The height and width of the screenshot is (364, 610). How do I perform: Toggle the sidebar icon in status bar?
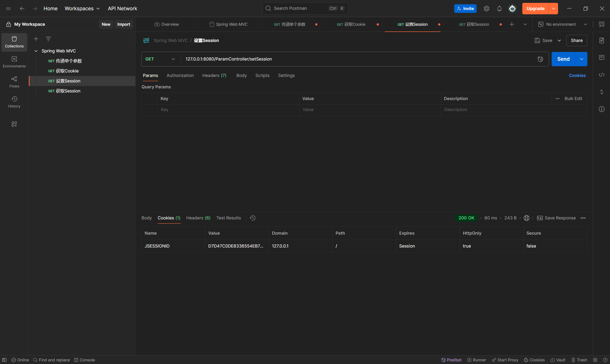tap(5, 360)
